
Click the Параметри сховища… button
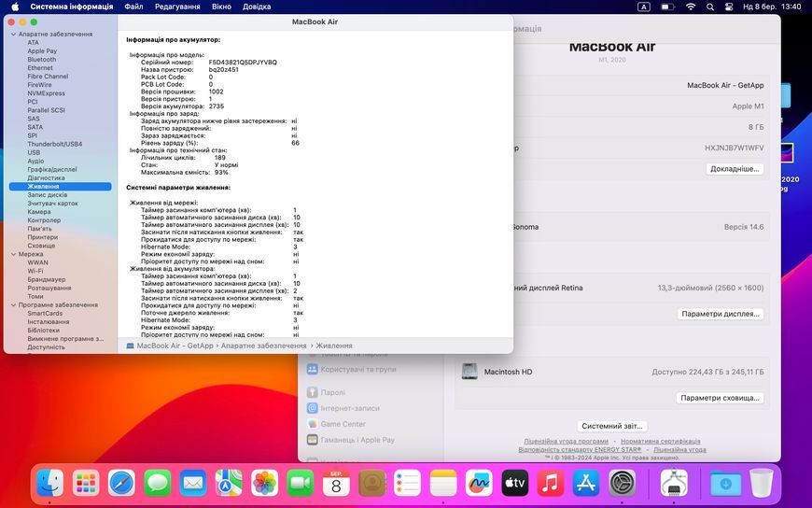pyautogui.click(x=720, y=398)
